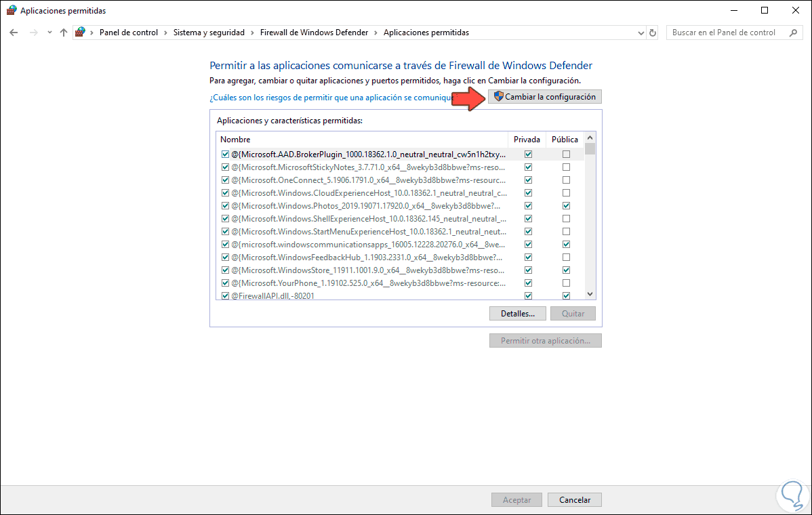Click the application list scrollbar thumb
This screenshot has height=515, width=812.
coord(590,149)
